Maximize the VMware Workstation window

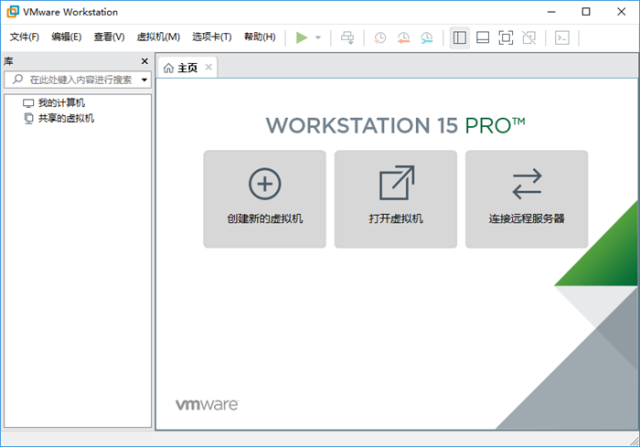[x=586, y=12]
